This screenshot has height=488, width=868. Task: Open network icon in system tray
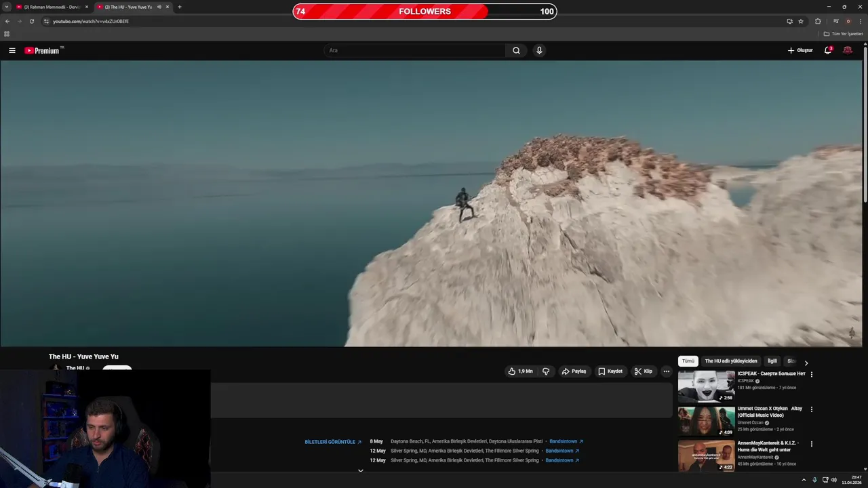(825, 480)
